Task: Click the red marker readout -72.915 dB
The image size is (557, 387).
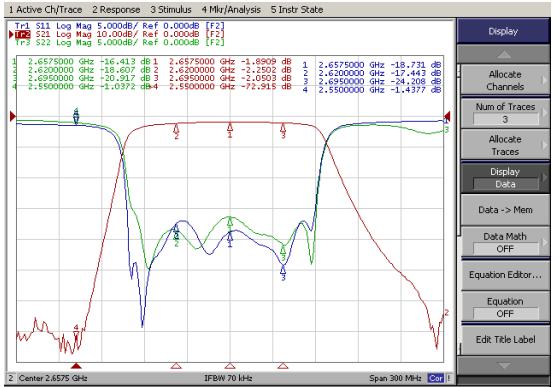Action: (266, 86)
